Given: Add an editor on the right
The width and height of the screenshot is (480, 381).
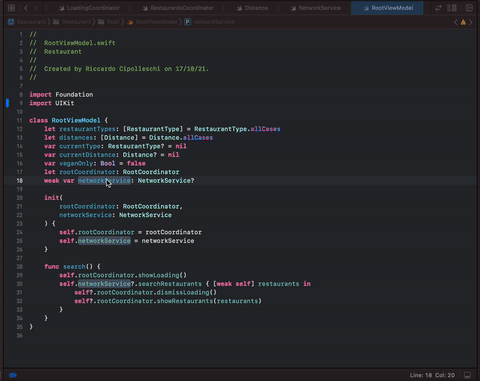Looking at the screenshot, I should point(469,8).
